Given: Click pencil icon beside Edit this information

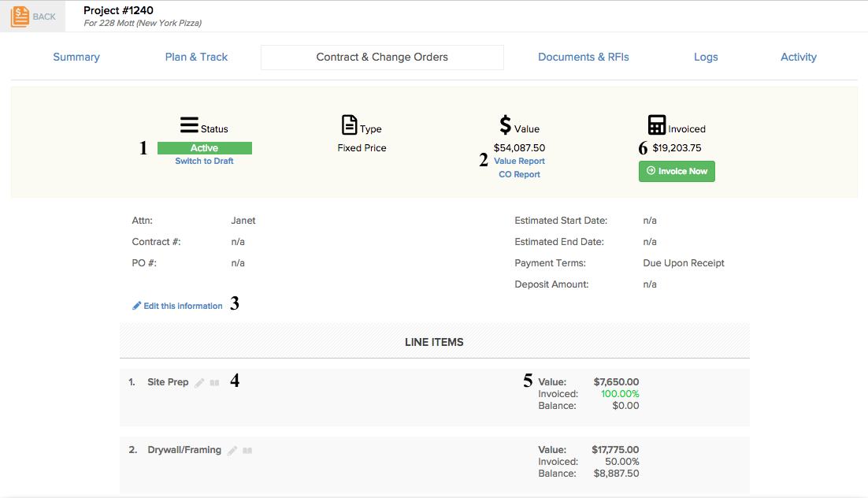Looking at the screenshot, I should (x=137, y=306).
